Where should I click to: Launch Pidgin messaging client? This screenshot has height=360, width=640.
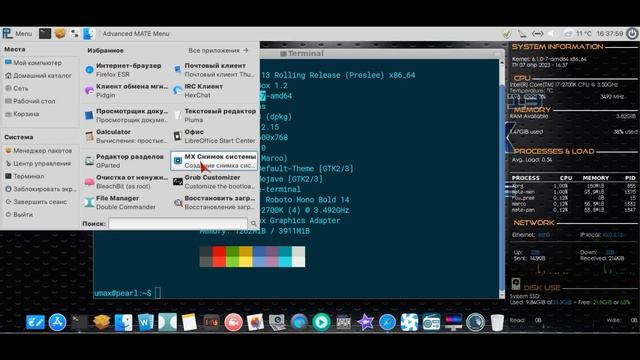125,91
